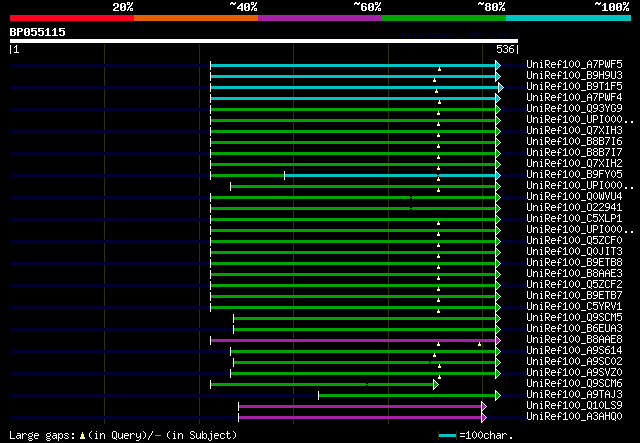Click the purple alignment bar of B8AAE8
The width and height of the screenshot is (640, 443).
pyautogui.click(x=353, y=341)
